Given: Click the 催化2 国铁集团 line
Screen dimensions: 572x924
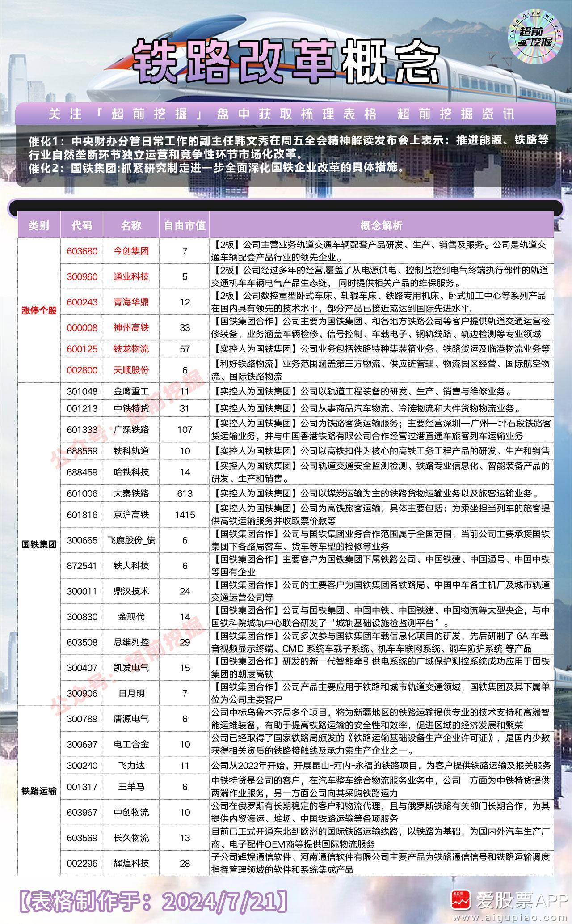Looking at the screenshot, I should tap(217, 169).
